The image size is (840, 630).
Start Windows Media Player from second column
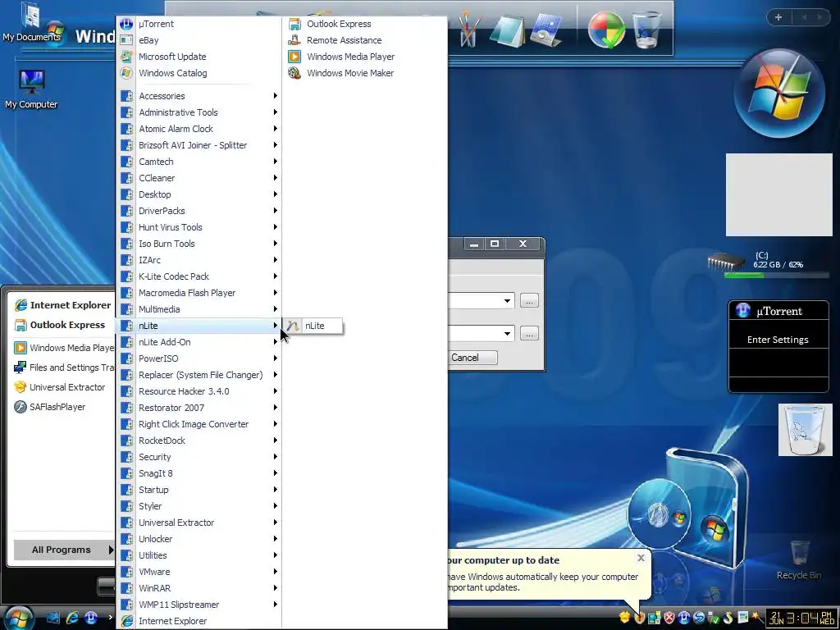[364, 57]
